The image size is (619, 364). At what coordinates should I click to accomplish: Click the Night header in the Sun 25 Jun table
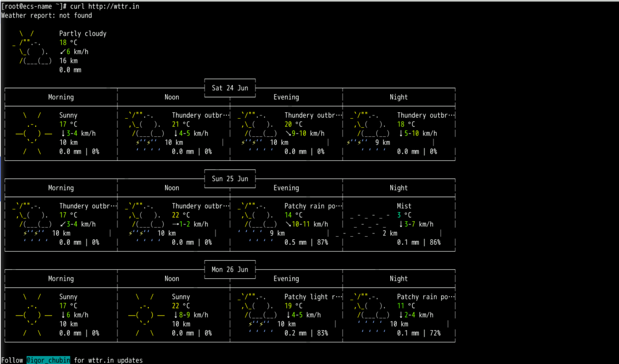(x=398, y=188)
